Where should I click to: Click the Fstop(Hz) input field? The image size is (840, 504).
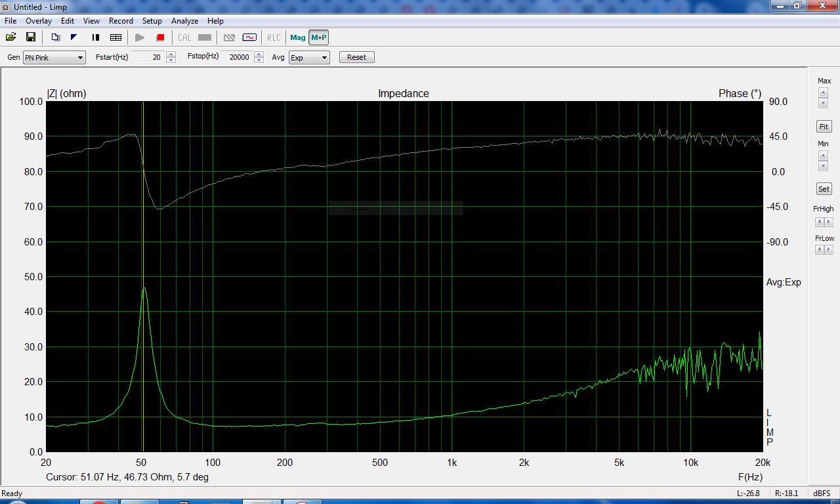(x=236, y=57)
